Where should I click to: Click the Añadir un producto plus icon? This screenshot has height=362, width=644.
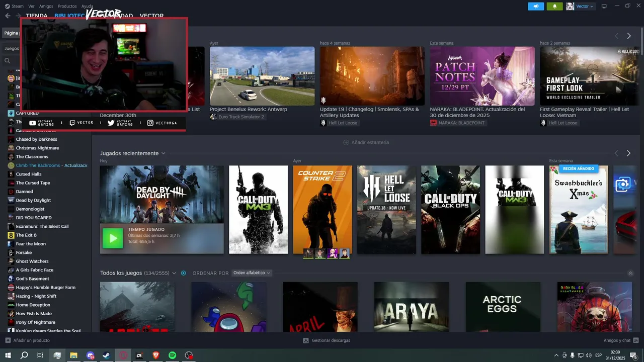(x=8, y=340)
